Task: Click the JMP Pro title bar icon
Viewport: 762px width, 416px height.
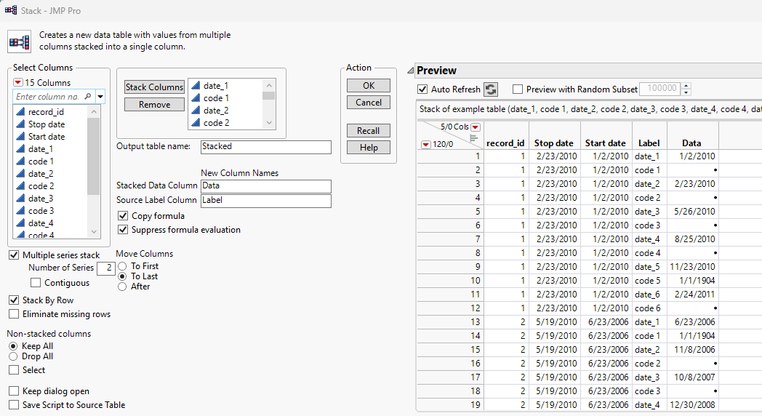Action: tap(10, 10)
